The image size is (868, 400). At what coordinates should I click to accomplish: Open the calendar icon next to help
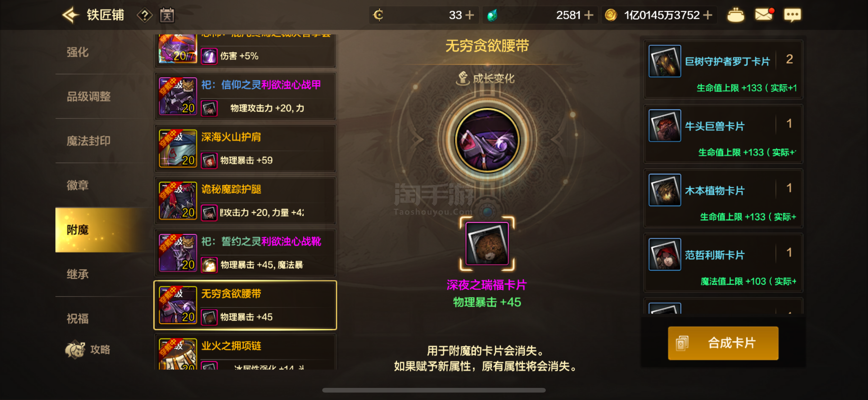point(167,15)
